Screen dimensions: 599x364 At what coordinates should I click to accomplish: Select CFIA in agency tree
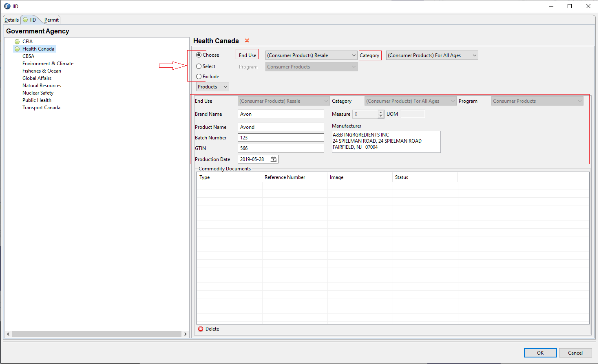[27, 42]
